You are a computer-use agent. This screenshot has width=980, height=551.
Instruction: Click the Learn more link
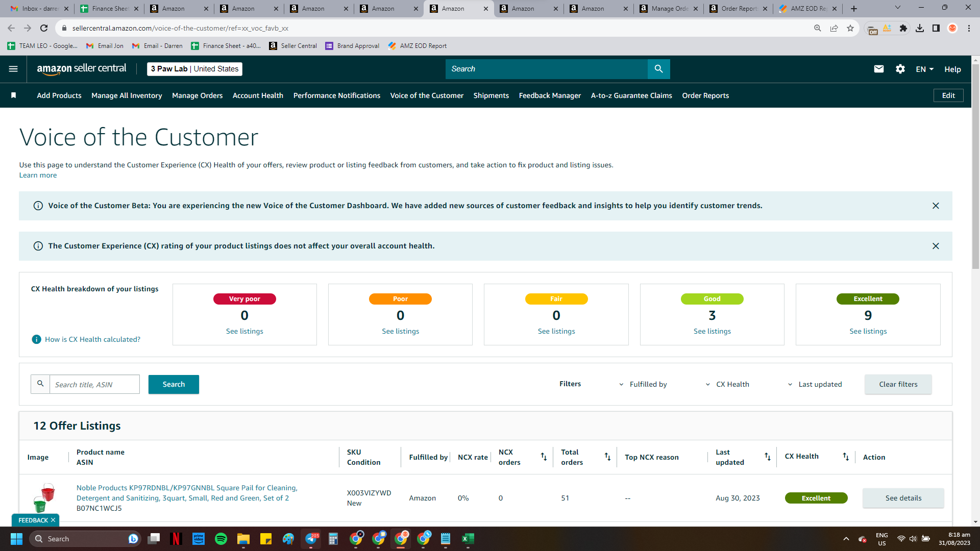tap(38, 175)
